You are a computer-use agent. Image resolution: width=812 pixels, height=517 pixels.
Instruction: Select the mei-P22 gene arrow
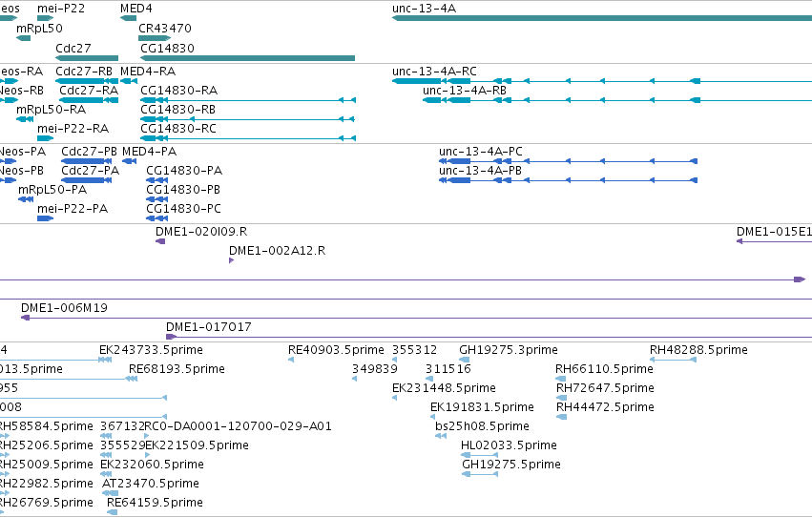click(45, 18)
